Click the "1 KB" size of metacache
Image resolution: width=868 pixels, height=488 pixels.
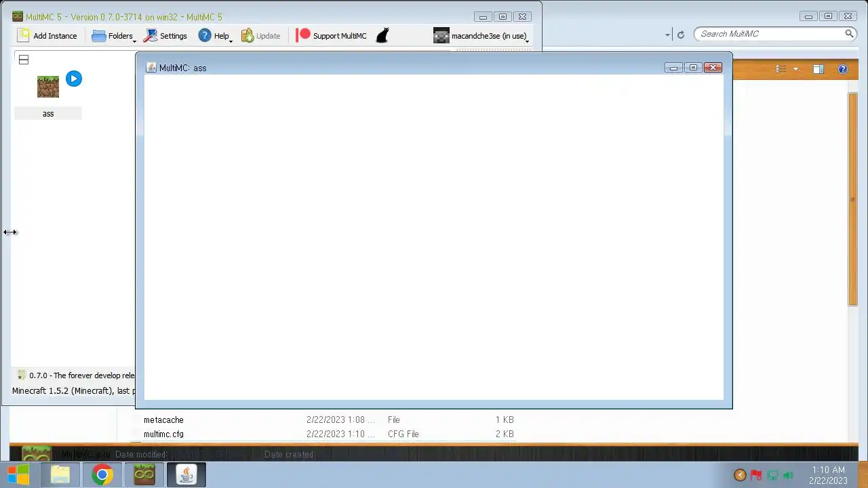point(505,420)
